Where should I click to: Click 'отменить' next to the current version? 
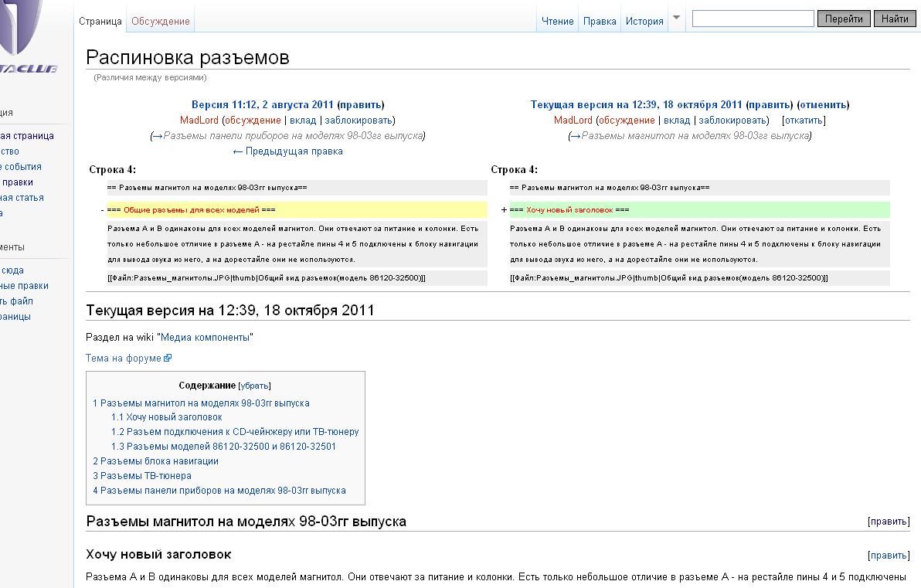pos(823,105)
